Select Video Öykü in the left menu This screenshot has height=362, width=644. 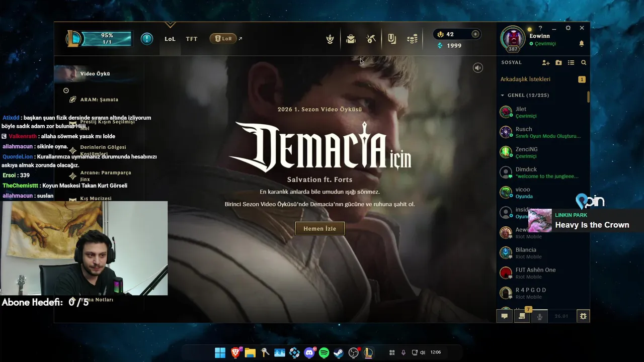(x=95, y=74)
